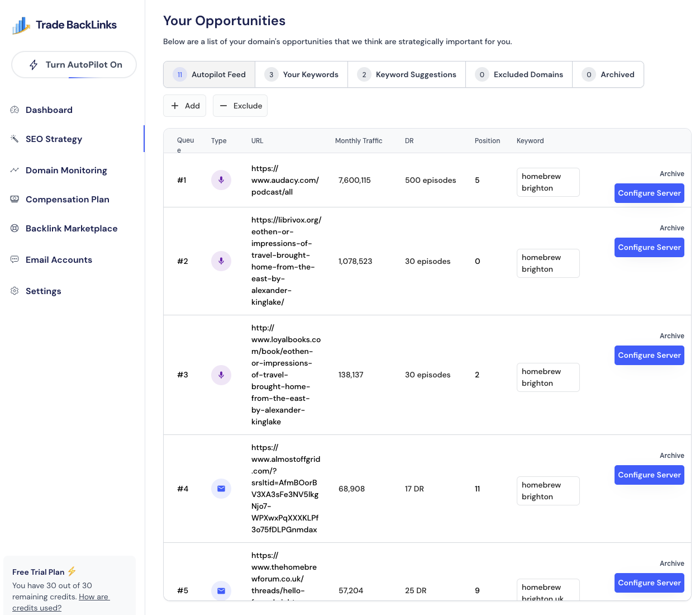Viewport: 700px width, 615px height.
Task: Click the envelope type icon in row #4
Action: pyautogui.click(x=221, y=489)
